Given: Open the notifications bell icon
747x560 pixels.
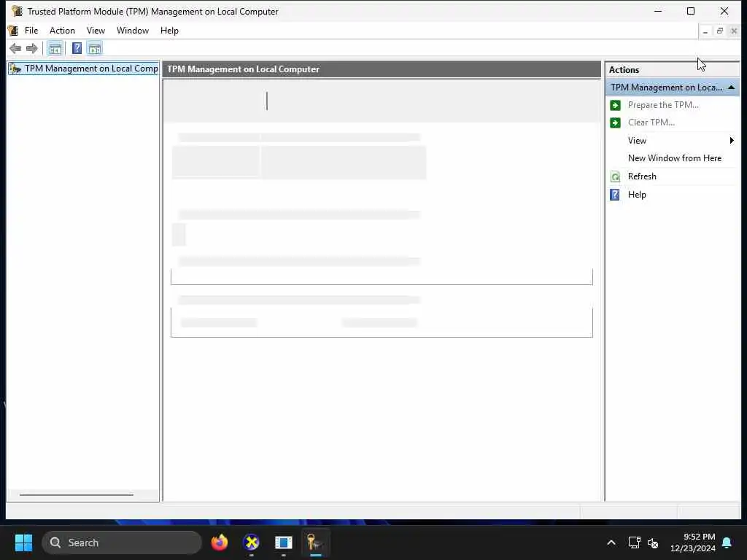Looking at the screenshot, I should 727,542.
